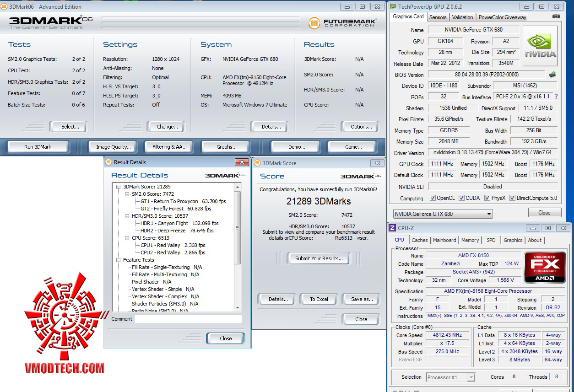Click the scroll up arrow in Result Details

tap(237, 187)
